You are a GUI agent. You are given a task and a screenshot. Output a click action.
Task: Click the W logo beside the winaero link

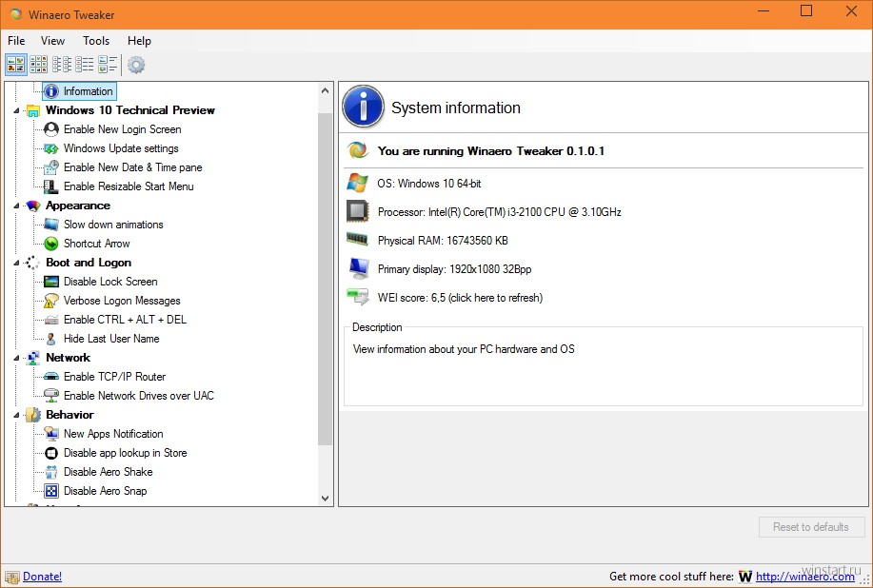pyautogui.click(x=744, y=577)
